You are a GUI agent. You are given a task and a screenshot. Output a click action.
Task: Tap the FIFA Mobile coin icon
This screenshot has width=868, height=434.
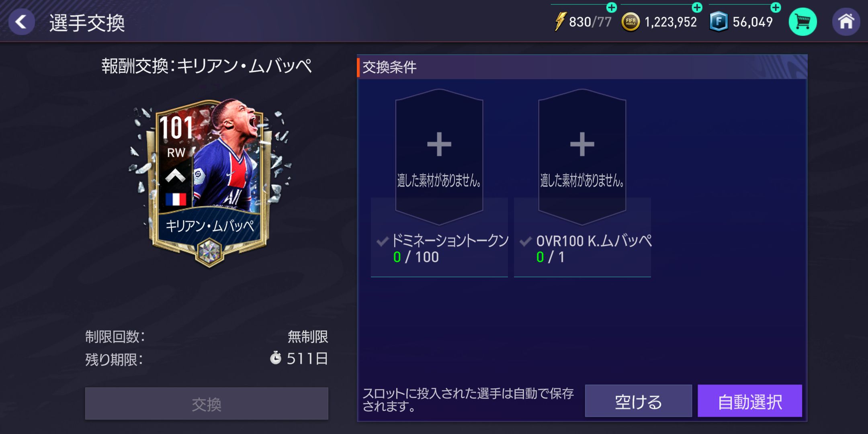point(631,22)
